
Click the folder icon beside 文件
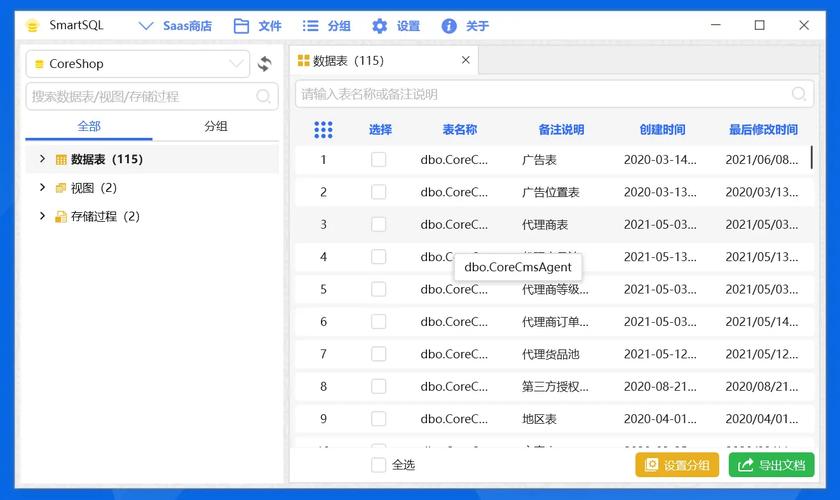pos(241,26)
